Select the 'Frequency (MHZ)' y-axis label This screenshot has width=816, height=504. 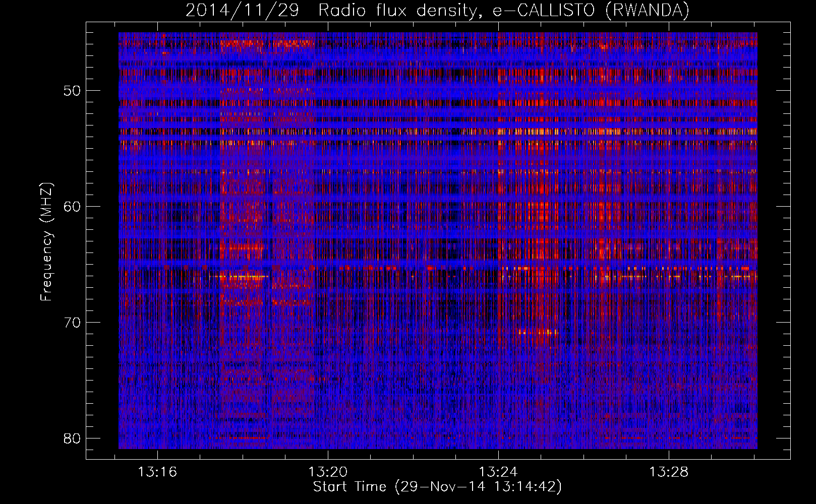point(46,242)
